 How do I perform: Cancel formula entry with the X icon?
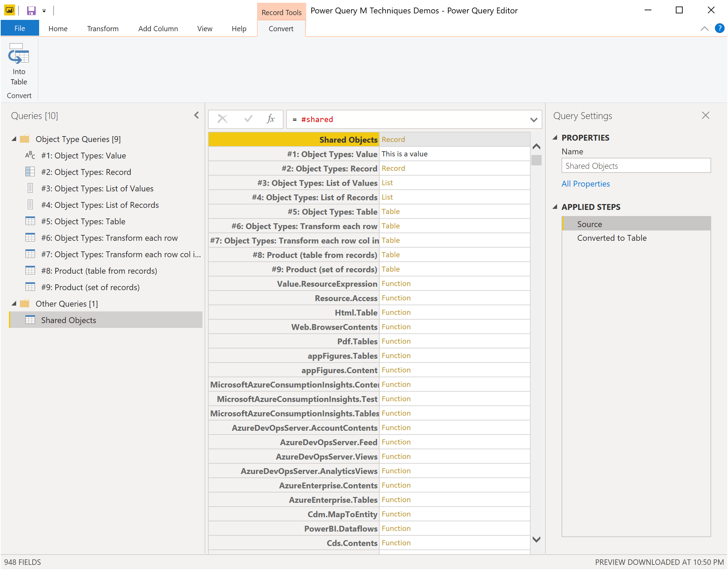[222, 119]
